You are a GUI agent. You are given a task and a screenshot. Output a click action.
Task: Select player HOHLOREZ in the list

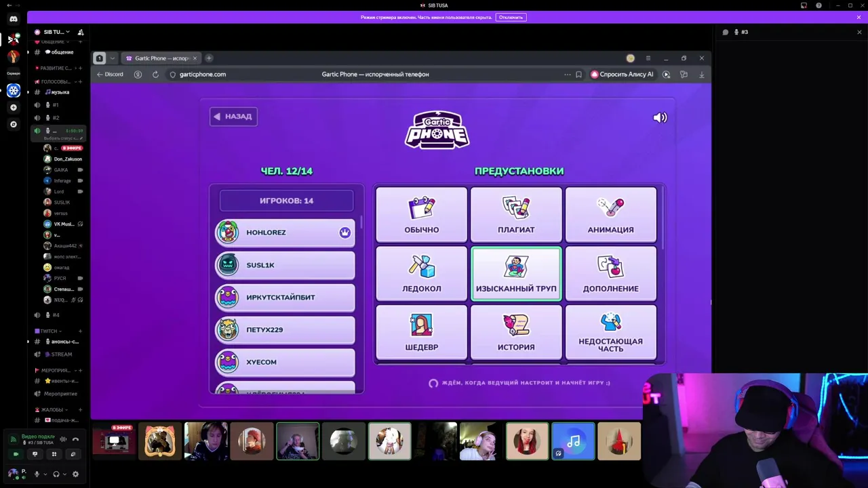point(285,232)
